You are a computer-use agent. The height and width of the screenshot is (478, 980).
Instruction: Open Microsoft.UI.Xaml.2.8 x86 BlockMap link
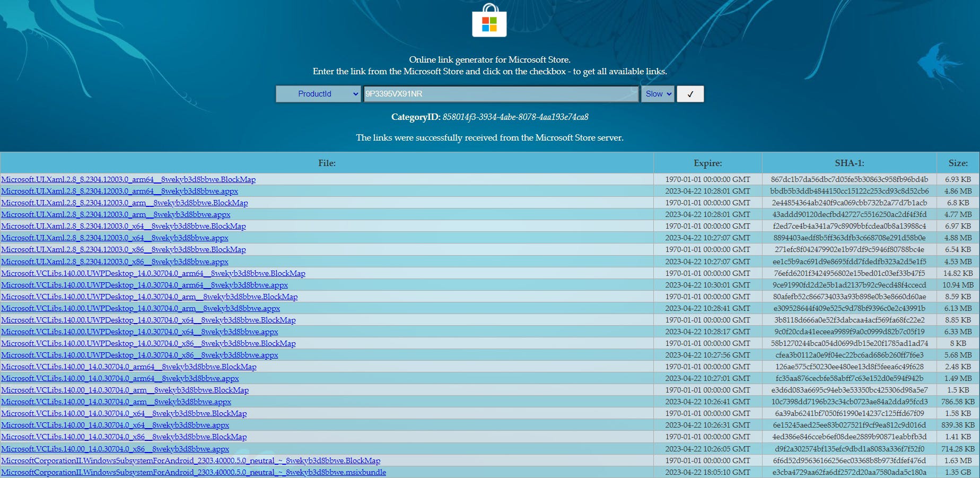[124, 249]
